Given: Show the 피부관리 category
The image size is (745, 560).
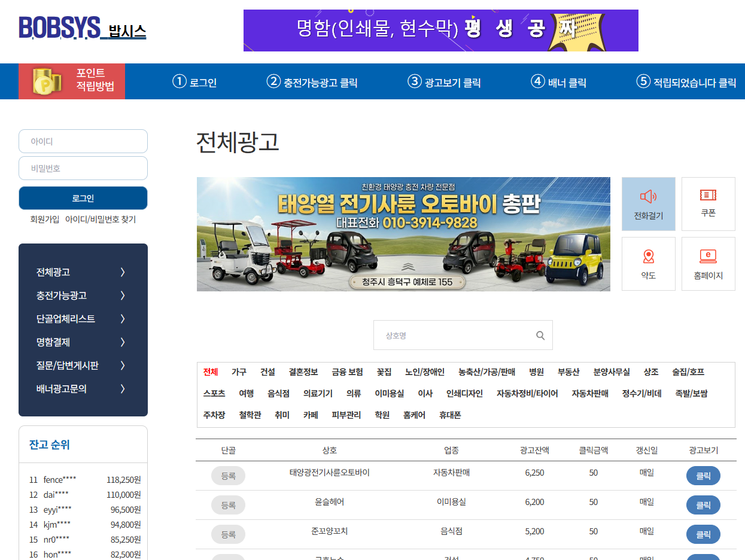Looking at the screenshot, I should point(346,415).
